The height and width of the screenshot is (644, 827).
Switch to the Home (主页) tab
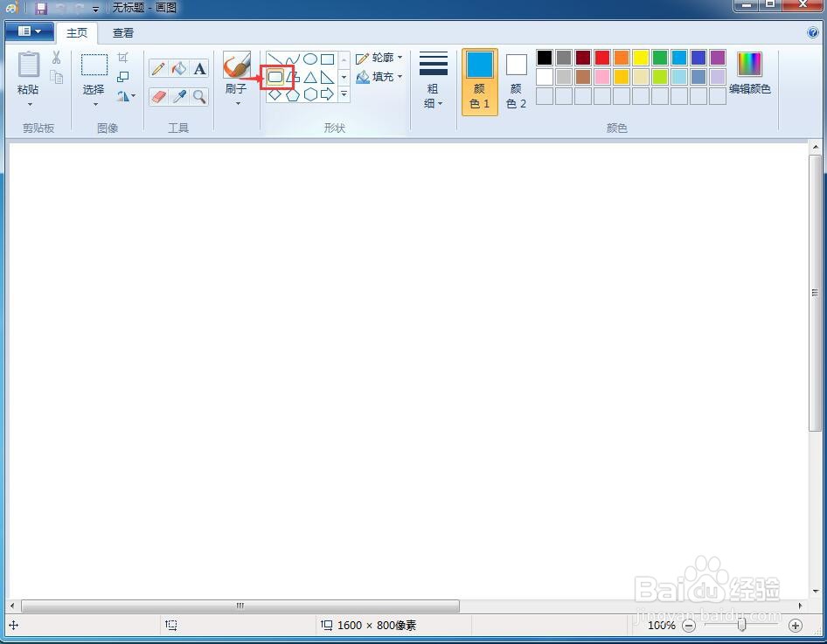point(77,32)
